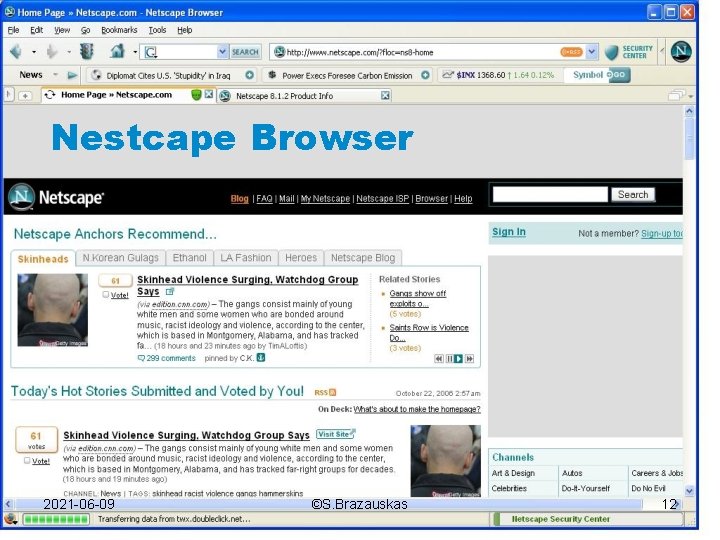This screenshot has width=720, height=540.
Task: Open the Security Center shield icon
Action: pyautogui.click(x=611, y=52)
